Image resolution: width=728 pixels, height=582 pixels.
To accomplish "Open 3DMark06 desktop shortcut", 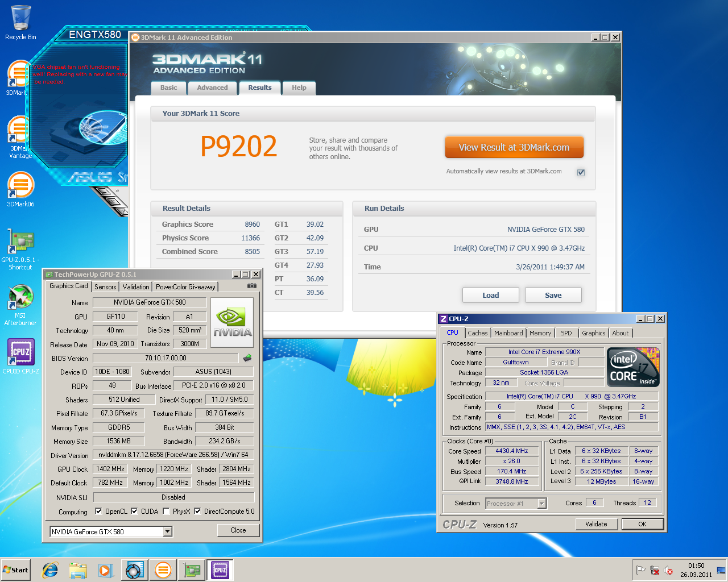I will (20, 189).
